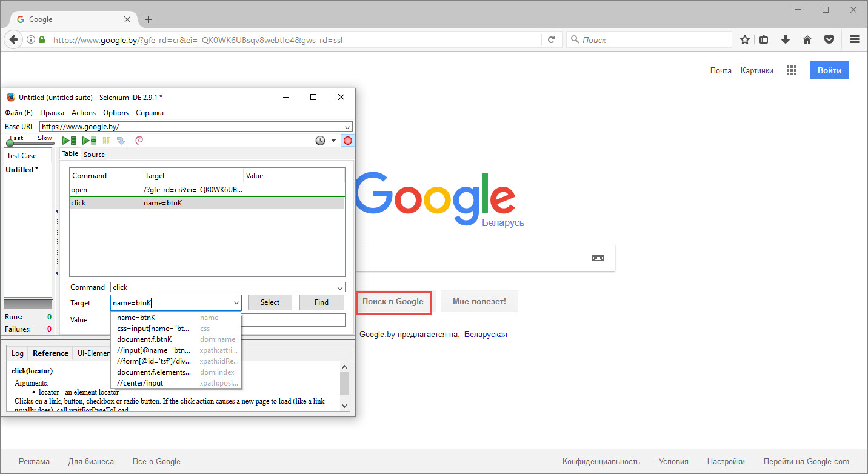The height and width of the screenshot is (474, 868).
Task: Click the Select button next to Target
Action: click(270, 302)
